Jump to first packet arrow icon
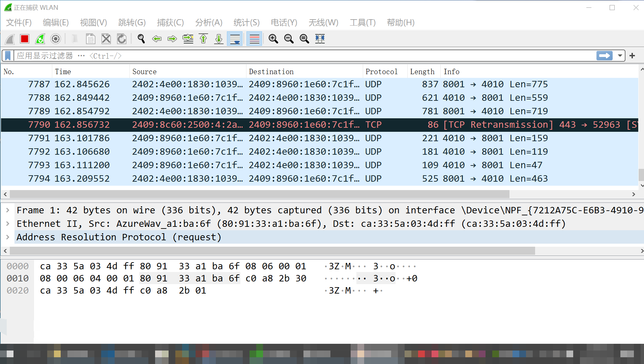The width and height of the screenshot is (644, 364). (203, 39)
